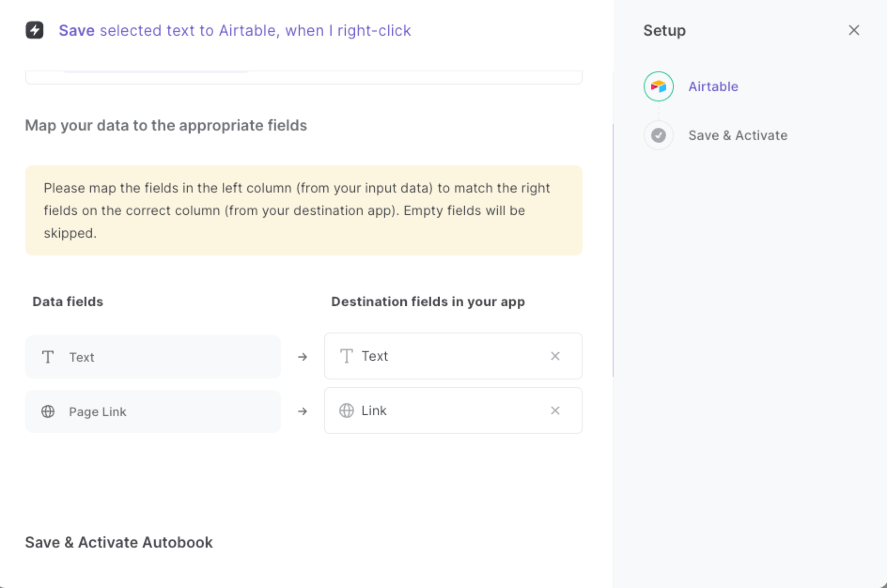Click the arrow between Page Link and Link

(x=303, y=411)
